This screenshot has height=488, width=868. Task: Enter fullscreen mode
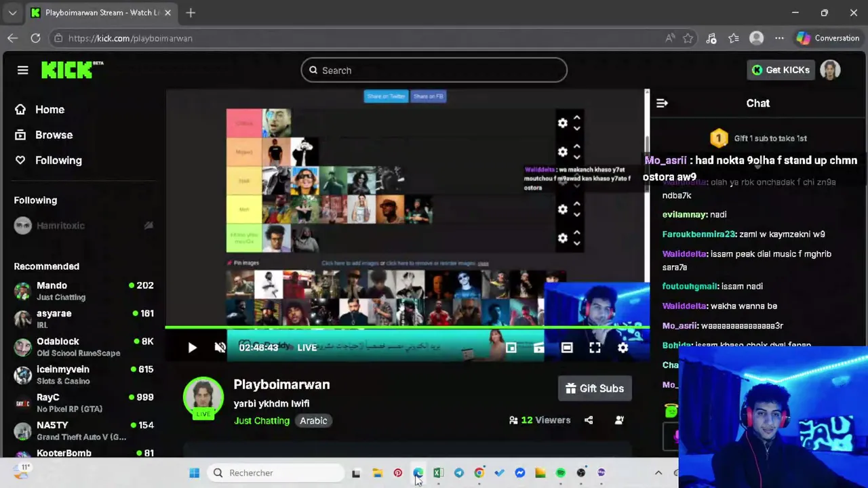pyautogui.click(x=595, y=348)
